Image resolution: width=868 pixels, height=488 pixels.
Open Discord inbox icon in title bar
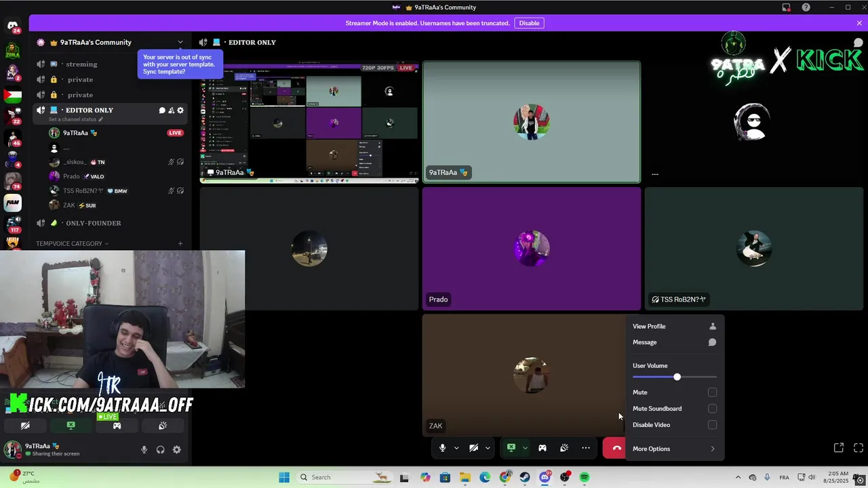click(787, 7)
